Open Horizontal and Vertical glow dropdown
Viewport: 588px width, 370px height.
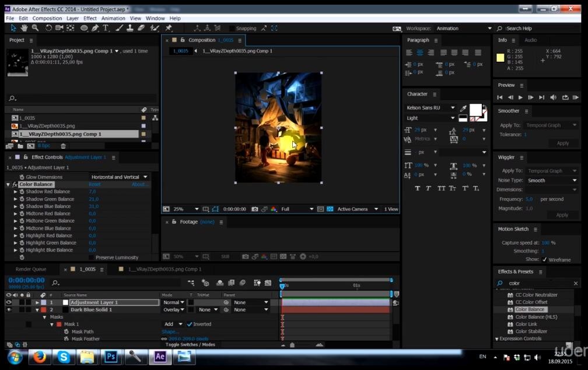119,177
